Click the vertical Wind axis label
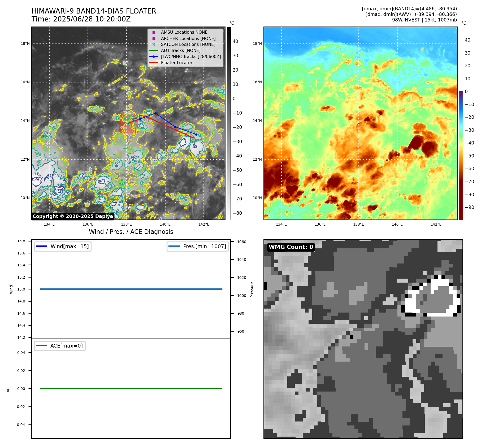The width and height of the screenshot is (481, 448). [11, 289]
